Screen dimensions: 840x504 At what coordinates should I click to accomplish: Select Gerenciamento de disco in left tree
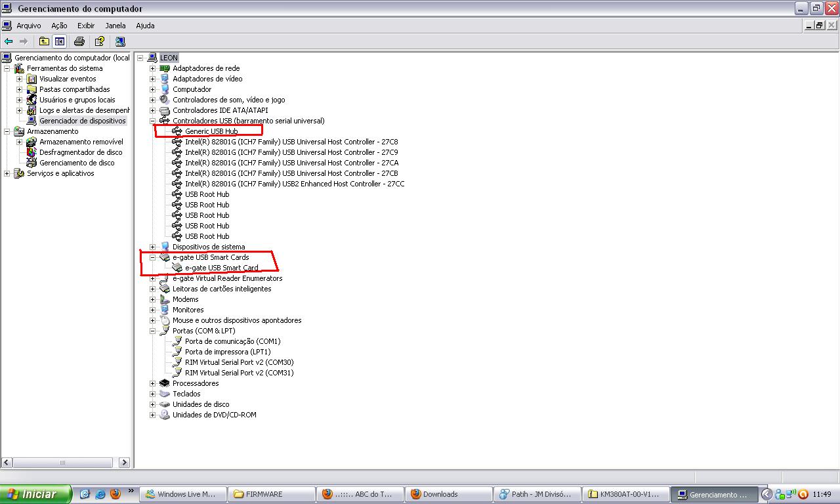coord(77,163)
